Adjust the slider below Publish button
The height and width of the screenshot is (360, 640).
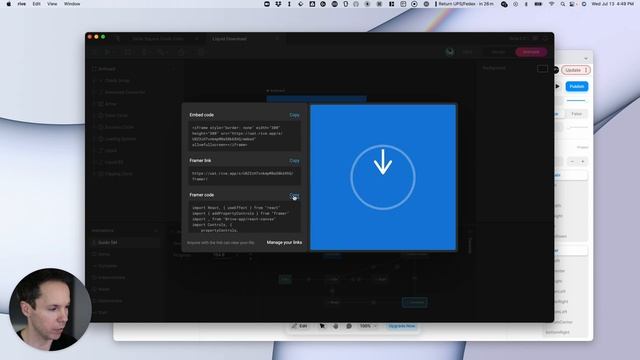click(x=576, y=100)
